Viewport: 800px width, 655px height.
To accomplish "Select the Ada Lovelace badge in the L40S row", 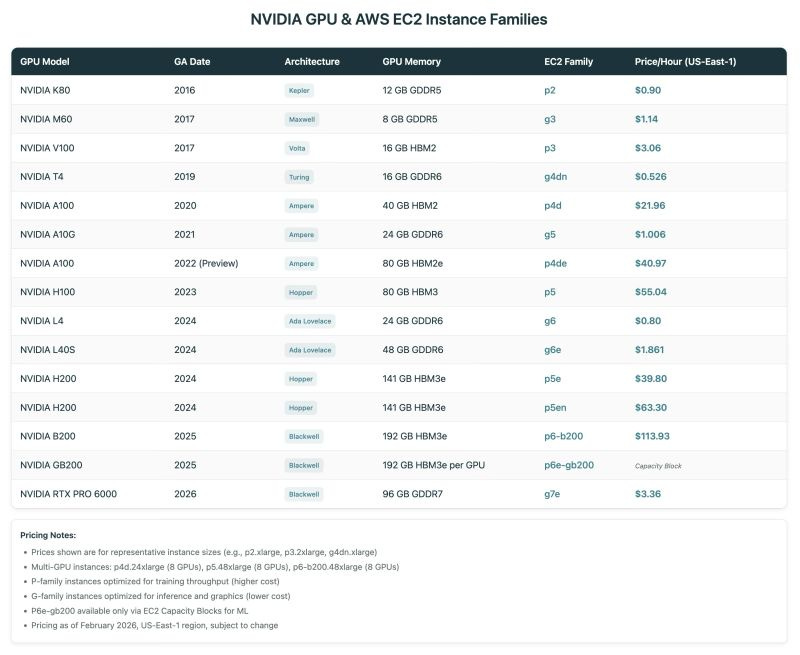I will (x=310, y=350).
